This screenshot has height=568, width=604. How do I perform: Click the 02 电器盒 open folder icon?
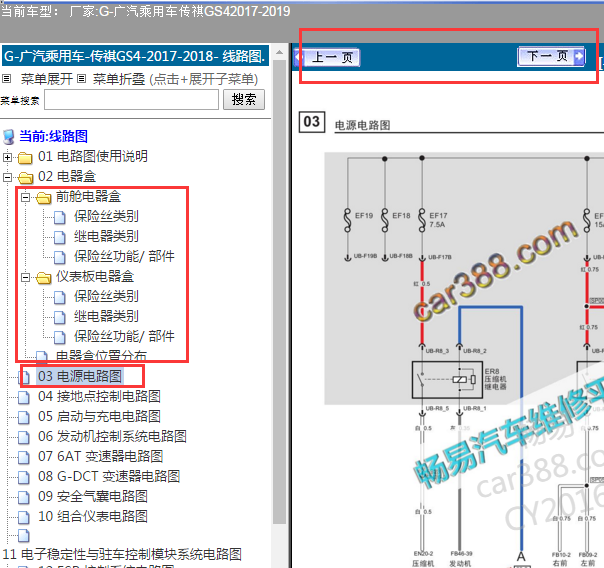(25, 178)
